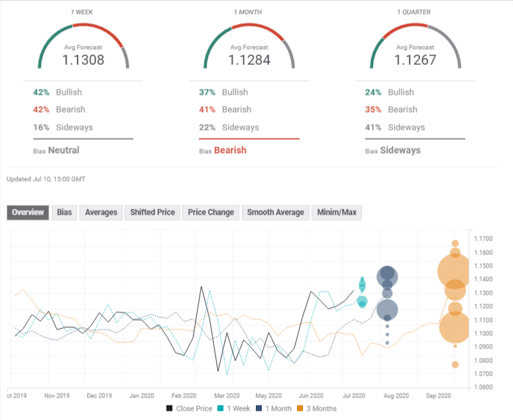This screenshot has width=513, height=420.
Task: Click the 1 Week forecast gauge
Action: (83, 48)
